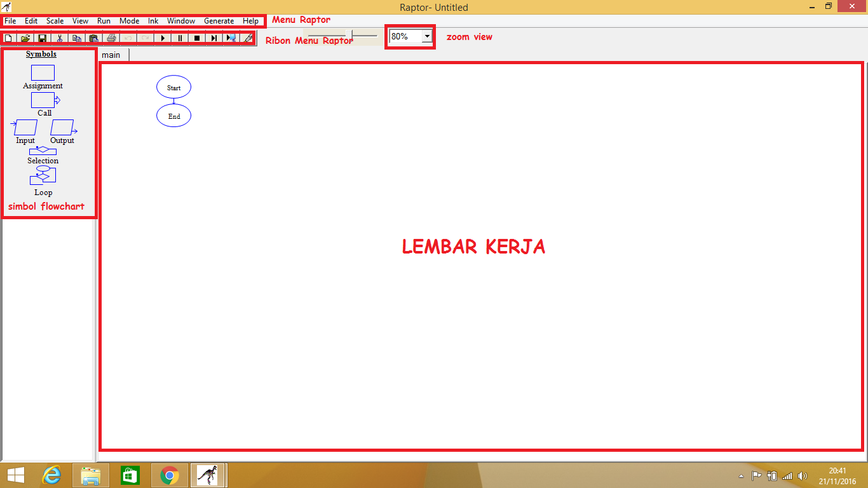
Task: Run the flowchart with the Play icon
Action: tap(163, 38)
